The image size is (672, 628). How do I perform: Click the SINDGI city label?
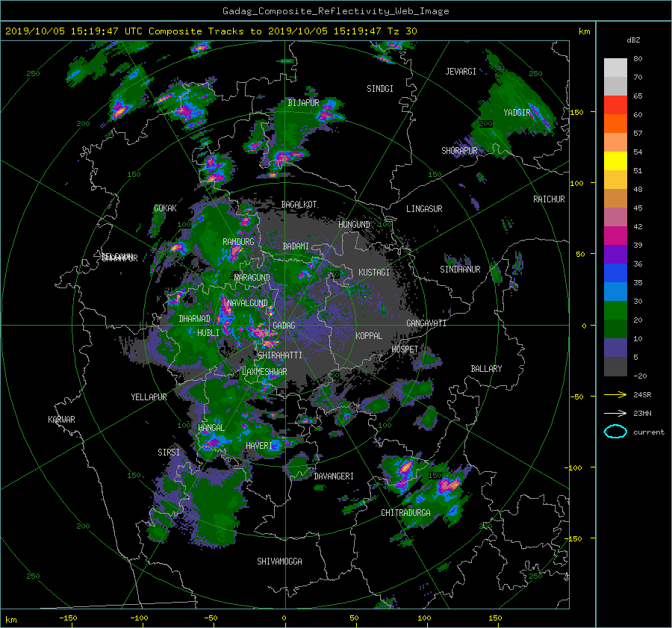pyautogui.click(x=380, y=89)
